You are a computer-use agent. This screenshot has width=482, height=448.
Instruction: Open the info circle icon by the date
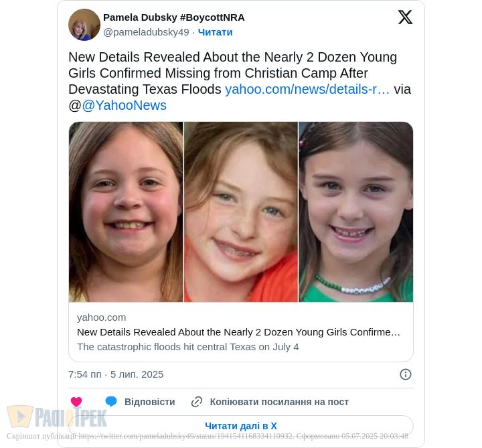406,374
